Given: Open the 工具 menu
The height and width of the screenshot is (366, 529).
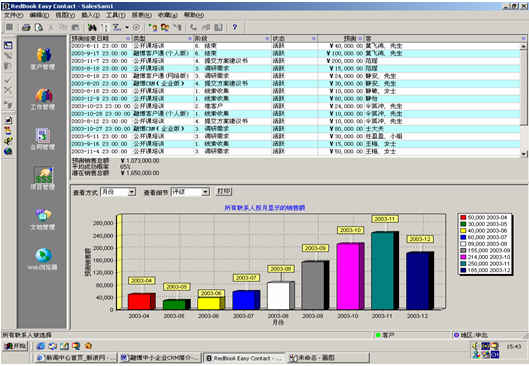Looking at the screenshot, I should tap(116, 15).
